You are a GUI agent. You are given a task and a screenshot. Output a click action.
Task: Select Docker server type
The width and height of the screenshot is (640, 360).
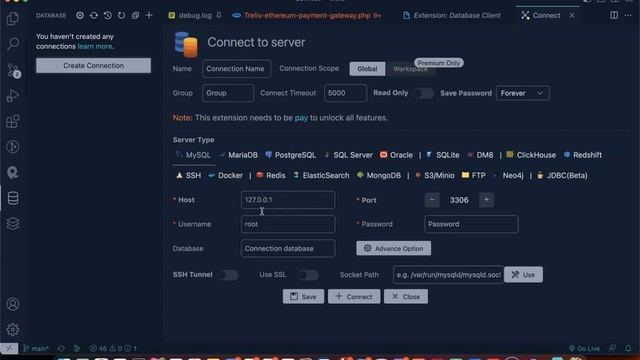pos(225,176)
